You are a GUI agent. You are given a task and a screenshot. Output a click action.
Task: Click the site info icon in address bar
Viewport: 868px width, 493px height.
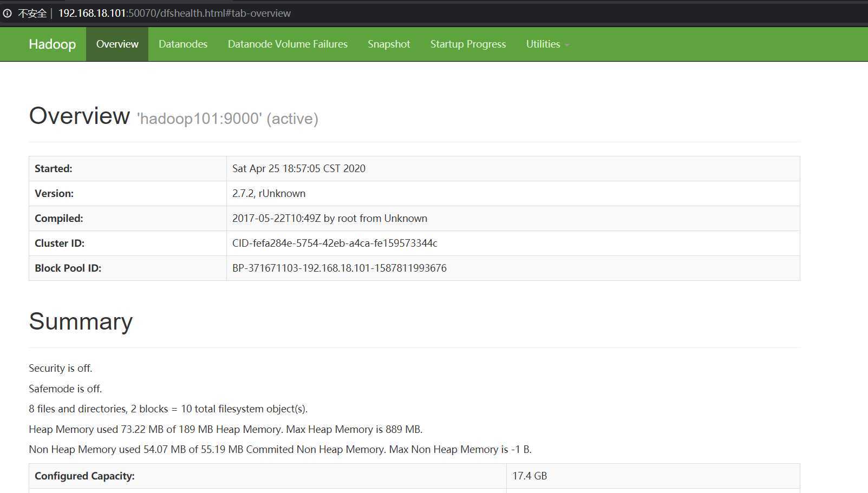[7, 13]
